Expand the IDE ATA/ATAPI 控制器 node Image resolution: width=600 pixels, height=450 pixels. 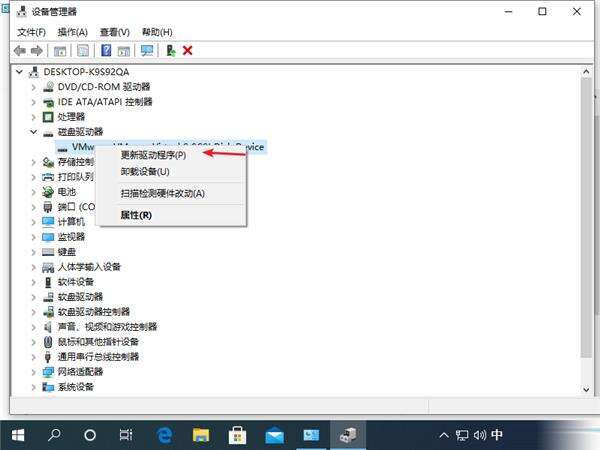(x=34, y=102)
